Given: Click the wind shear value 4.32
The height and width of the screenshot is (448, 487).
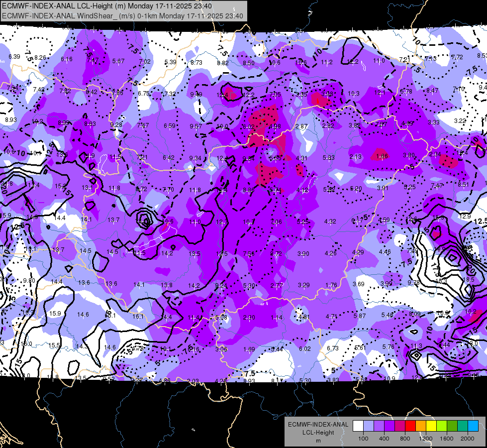Looking at the screenshot, I should [330, 222].
